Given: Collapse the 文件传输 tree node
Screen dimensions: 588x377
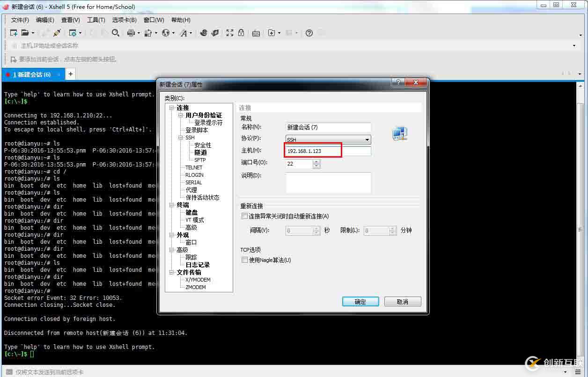Looking at the screenshot, I should (172, 272).
